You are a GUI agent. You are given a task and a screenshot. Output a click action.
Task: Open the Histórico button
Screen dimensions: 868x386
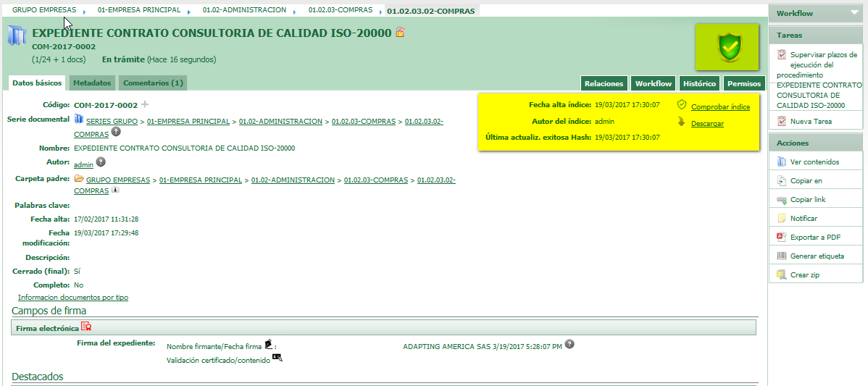(699, 83)
